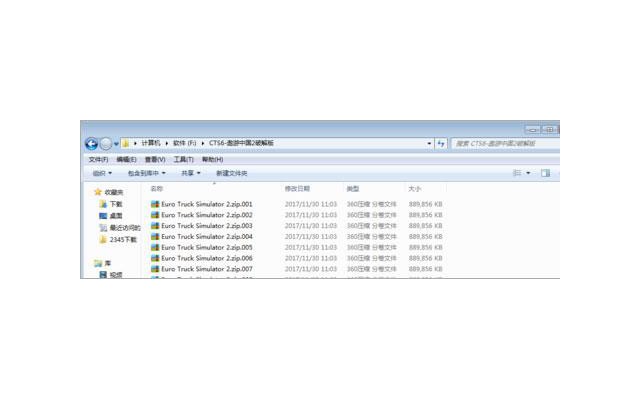Select file name Euro Truck Simulator 2.zip.002
The width and height of the screenshot is (640, 400).
(207, 215)
